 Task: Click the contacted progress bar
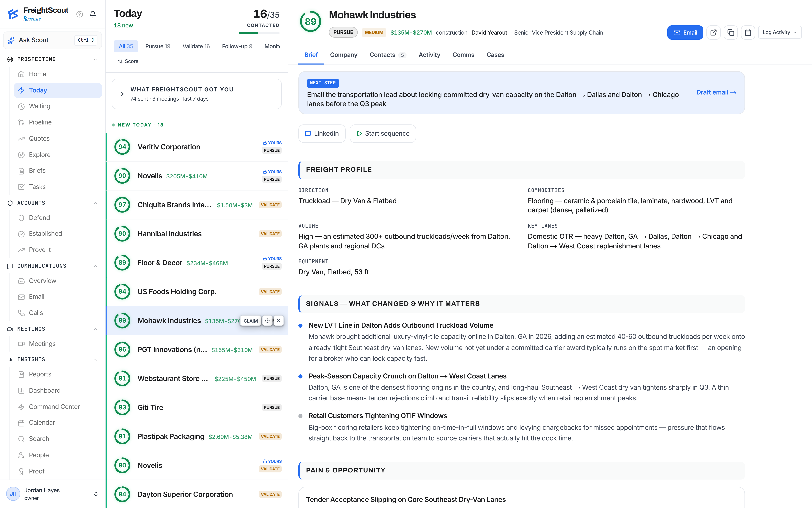[259, 33]
